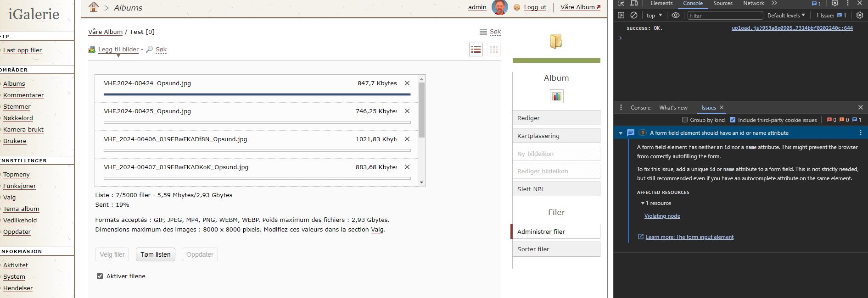Click Velg filer button
Viewport: 868px width, 298px height.
112,254
